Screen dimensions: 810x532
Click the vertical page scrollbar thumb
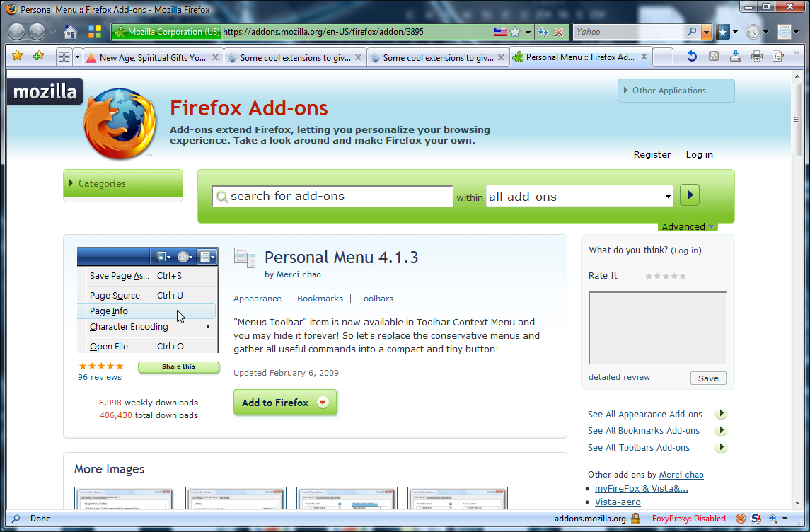tap(797, 120)
